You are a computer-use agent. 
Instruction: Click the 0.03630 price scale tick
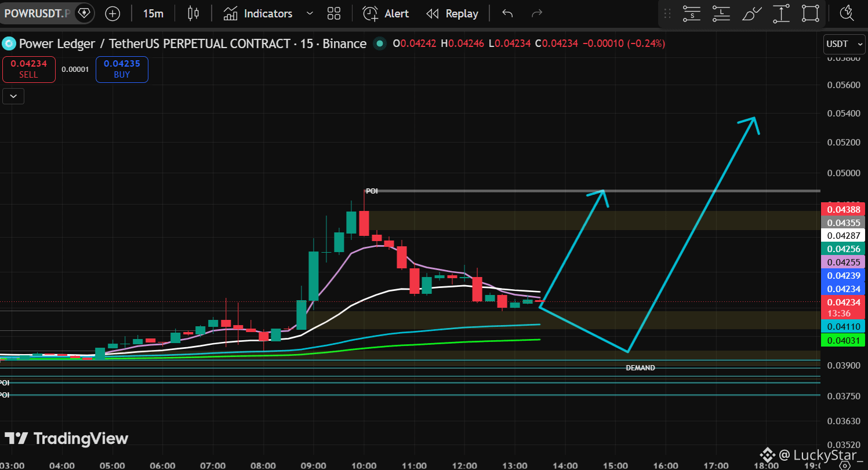pyautogui.click(x=844, y=420)
